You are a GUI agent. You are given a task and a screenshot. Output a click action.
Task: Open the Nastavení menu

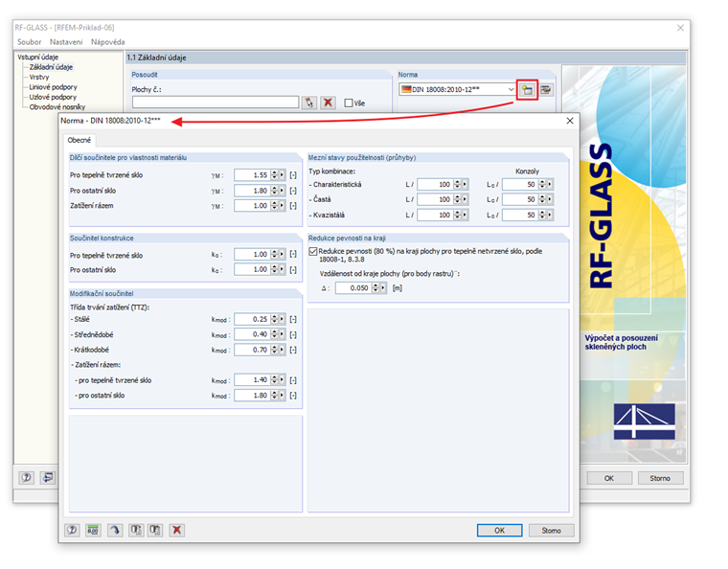(x=66, y=42)
